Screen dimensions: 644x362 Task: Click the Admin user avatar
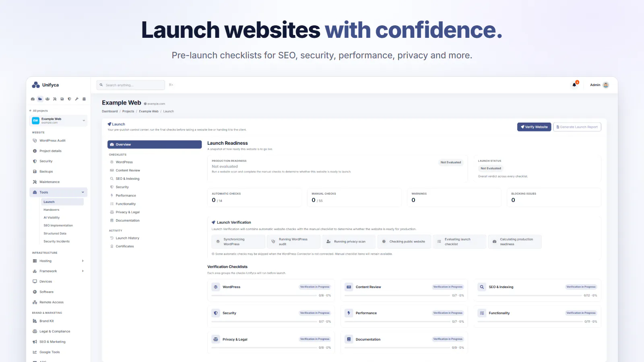606,85
